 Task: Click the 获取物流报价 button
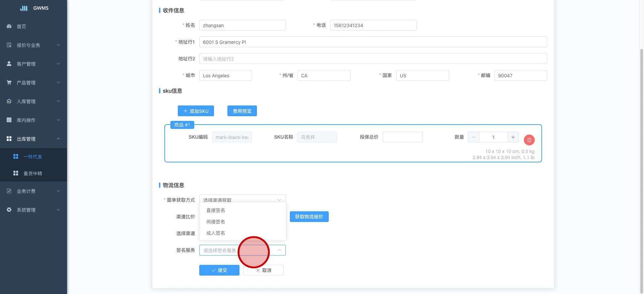(309, 217)
